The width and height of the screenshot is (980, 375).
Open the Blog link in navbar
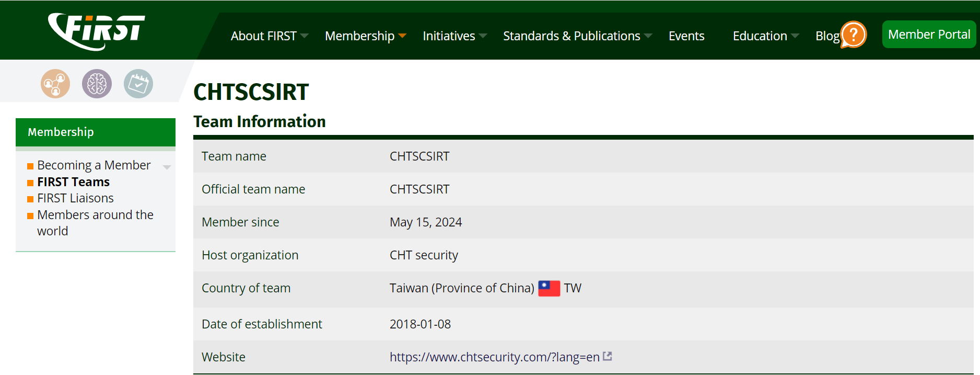827,36
